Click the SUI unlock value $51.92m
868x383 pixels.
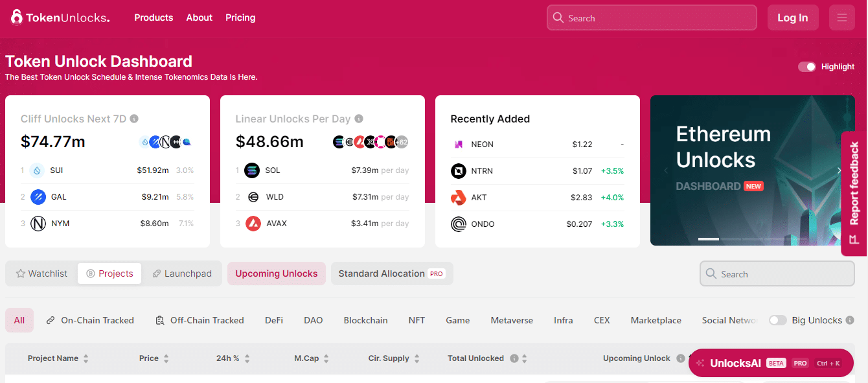point(153,170)
